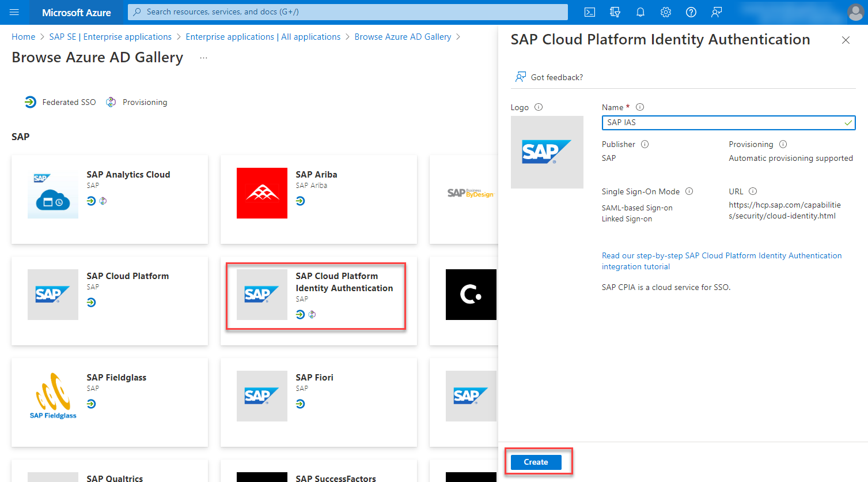
Task: Click the SAP Cloud Platform tile logo
Action: (53, 295)
